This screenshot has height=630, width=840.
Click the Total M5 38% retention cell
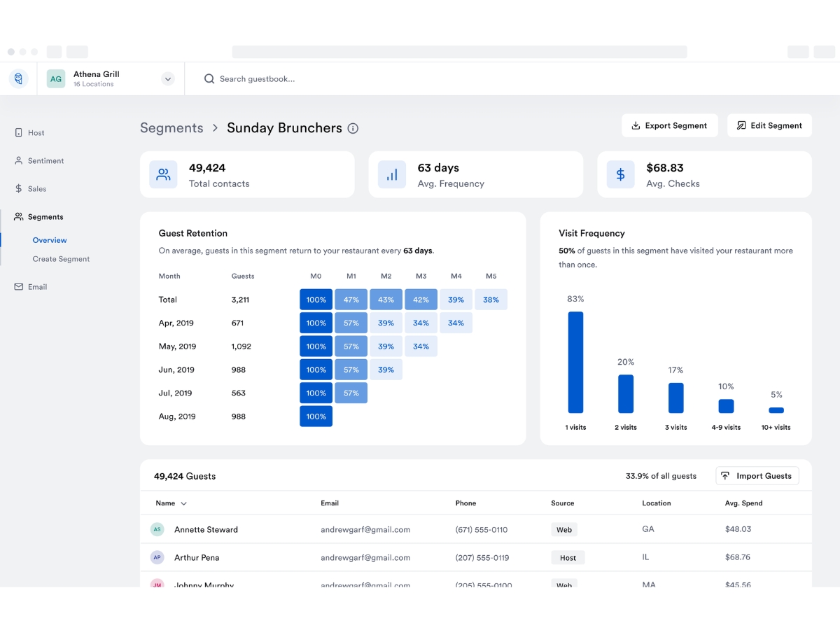coord(491,300)
